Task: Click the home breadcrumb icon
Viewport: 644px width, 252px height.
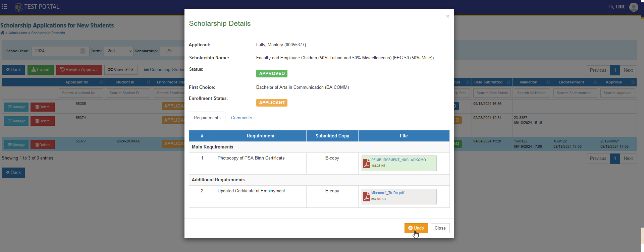Action: 2,33
